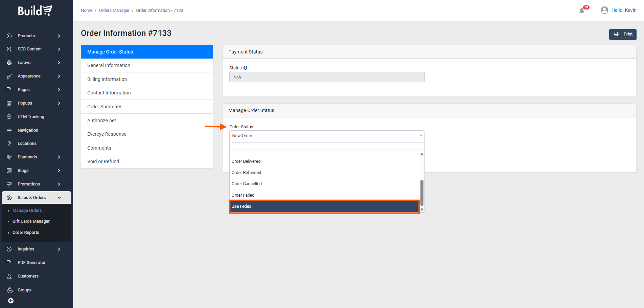
Task: Select Order Refunded option
Action: (x=325, y=173)
